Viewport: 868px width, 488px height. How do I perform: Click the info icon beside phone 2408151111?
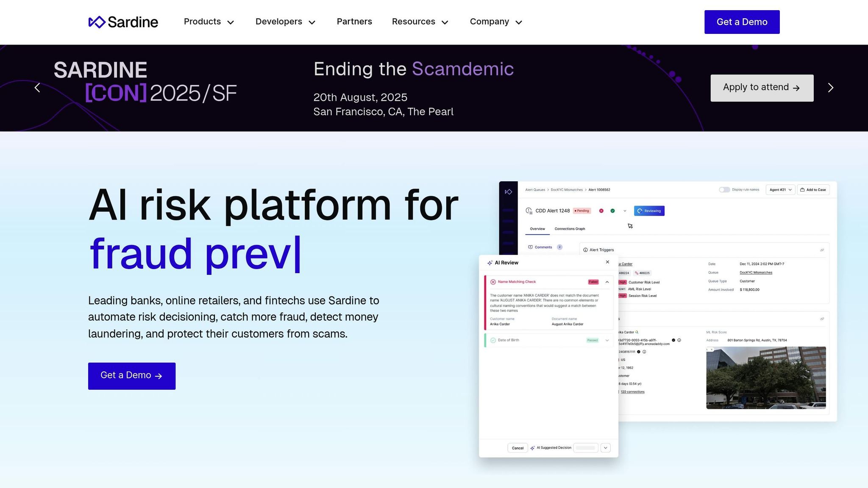(644, 352)
